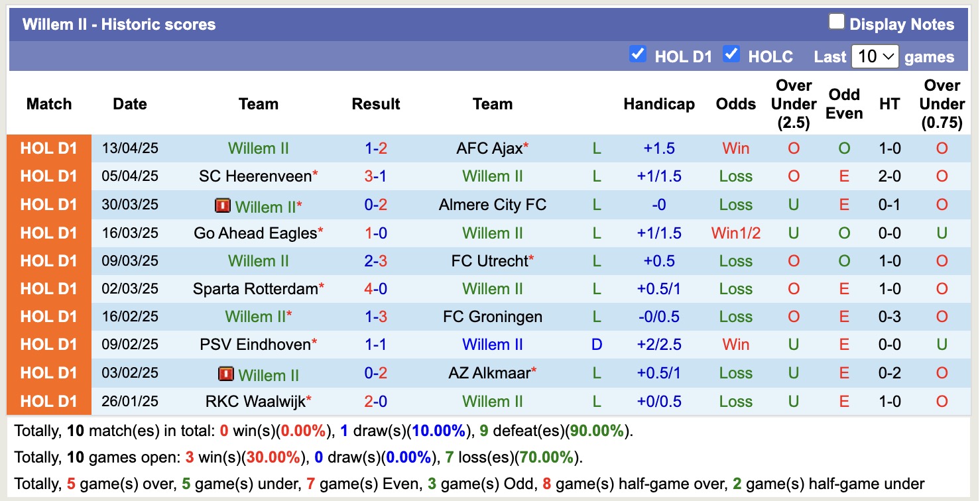
Task: Click the HOL D1 badge beside the Sparta Rotterdam match
Action: (49, 288)
